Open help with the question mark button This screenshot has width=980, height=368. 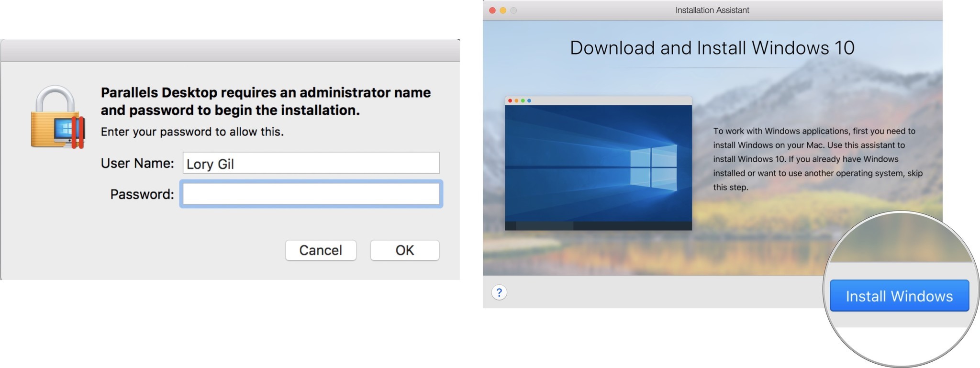tap(499, 292)
